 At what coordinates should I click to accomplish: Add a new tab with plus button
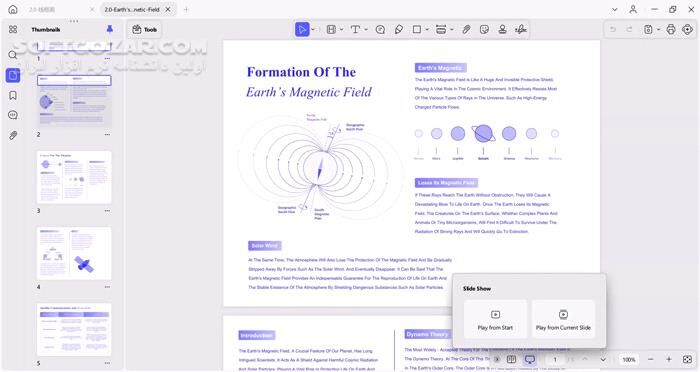[186, 9]
